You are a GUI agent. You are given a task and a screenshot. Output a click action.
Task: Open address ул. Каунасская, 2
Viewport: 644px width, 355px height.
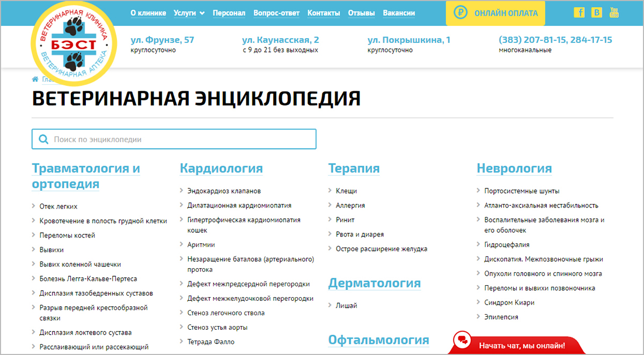[280, 40]
